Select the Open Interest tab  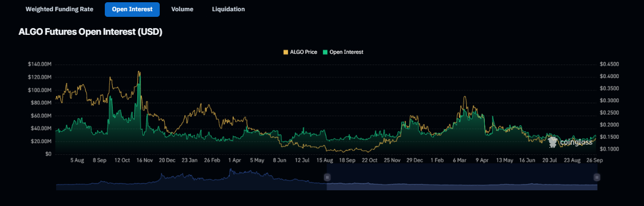[x=132, y=9]
